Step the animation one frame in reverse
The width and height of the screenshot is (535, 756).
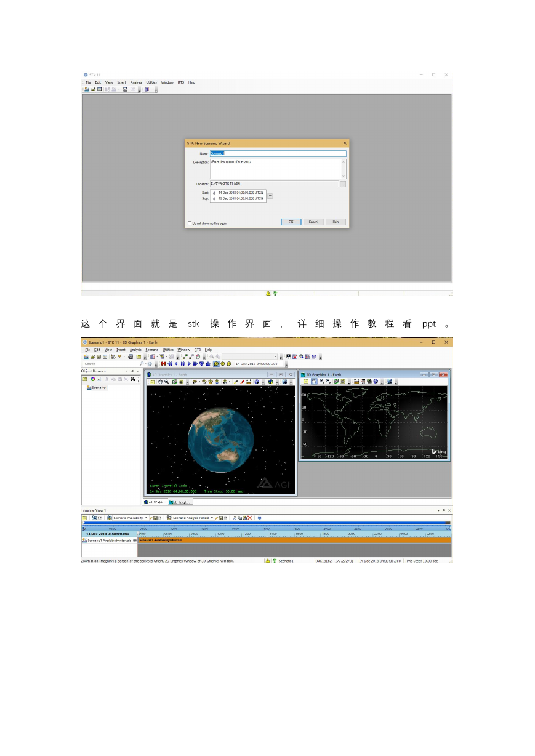tap(170, 364)
